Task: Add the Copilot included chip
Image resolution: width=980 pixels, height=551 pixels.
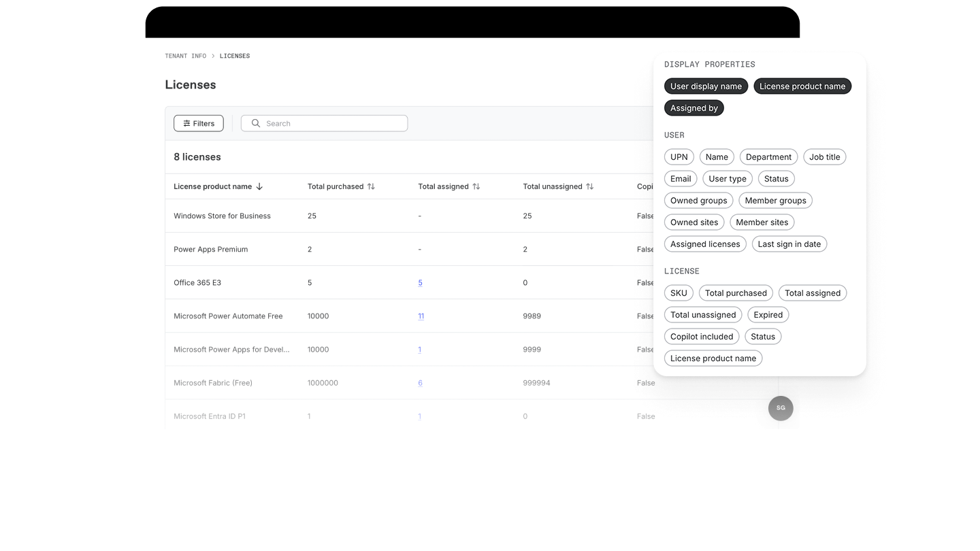Action: 702,337
